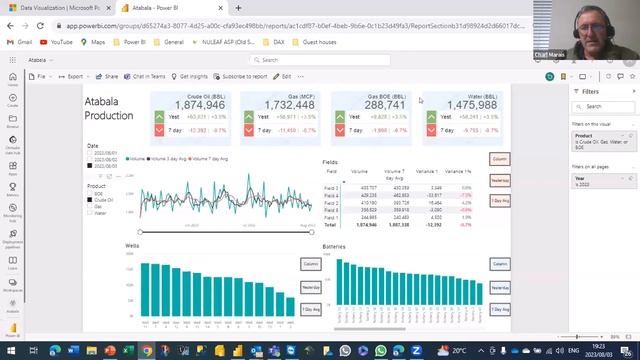Open the app launcher waffle icon
Viewport: 640px width, 360px height.
tap(13, 60)
